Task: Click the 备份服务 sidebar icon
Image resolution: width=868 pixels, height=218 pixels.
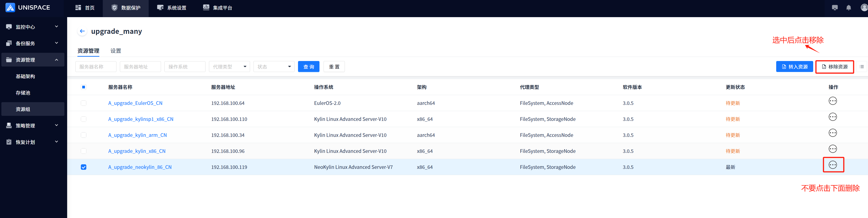Action: 9,43
